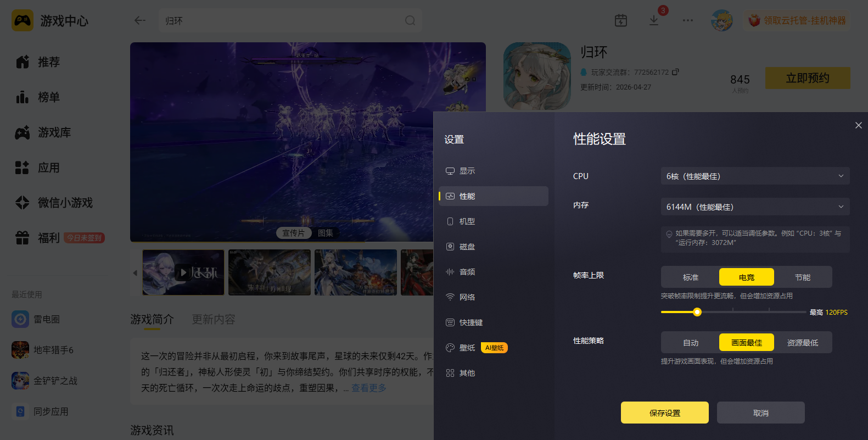The width and height of the screenshot is (868, 440).
Task: Click the 游戏中心 logo icon
Action: click(x=23, y=21)
